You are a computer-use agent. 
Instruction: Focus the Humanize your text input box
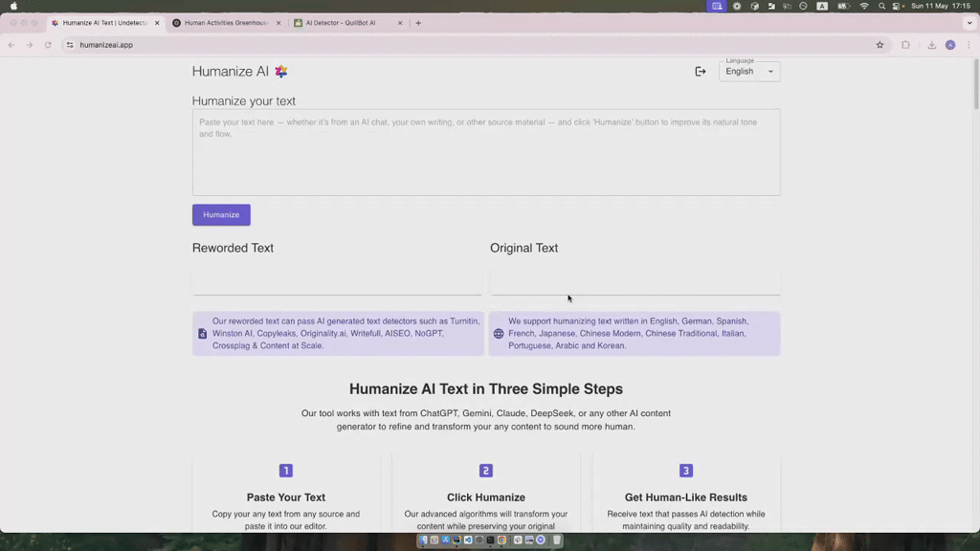(x=485, y=152)
